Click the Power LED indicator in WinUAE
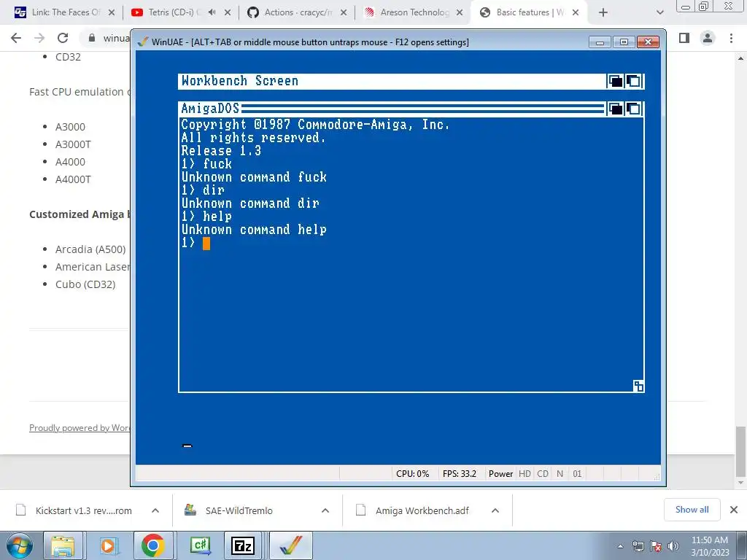 click(x=500, y=474)
